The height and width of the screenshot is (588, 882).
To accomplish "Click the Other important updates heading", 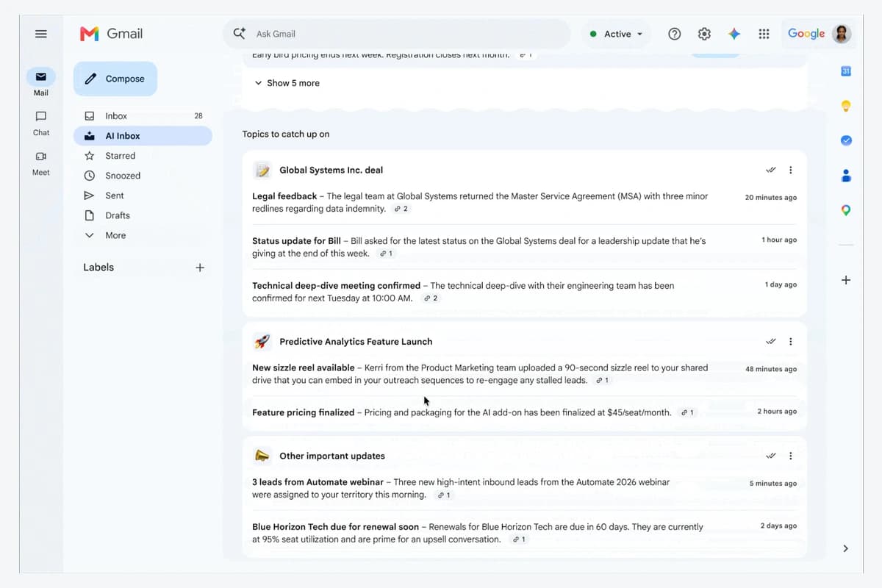I will (x=332, y=456).
